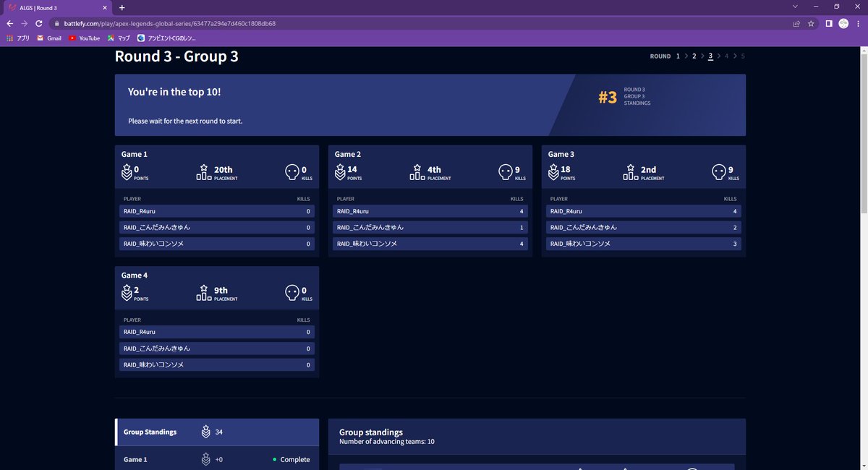868x470 pixels.
Task: Click the podium placement icon on Game 2 card
Action: (x=417, y=172)
